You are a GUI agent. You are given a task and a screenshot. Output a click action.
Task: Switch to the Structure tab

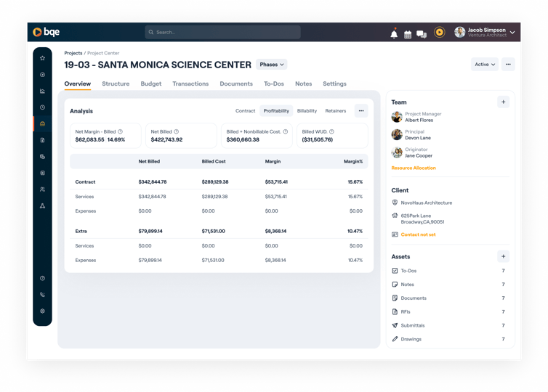(x=116, y=83)
